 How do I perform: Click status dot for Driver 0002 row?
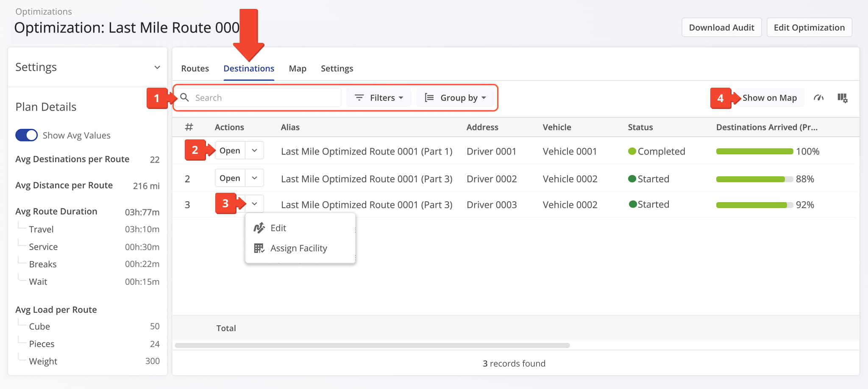click(x=632, y=179)
